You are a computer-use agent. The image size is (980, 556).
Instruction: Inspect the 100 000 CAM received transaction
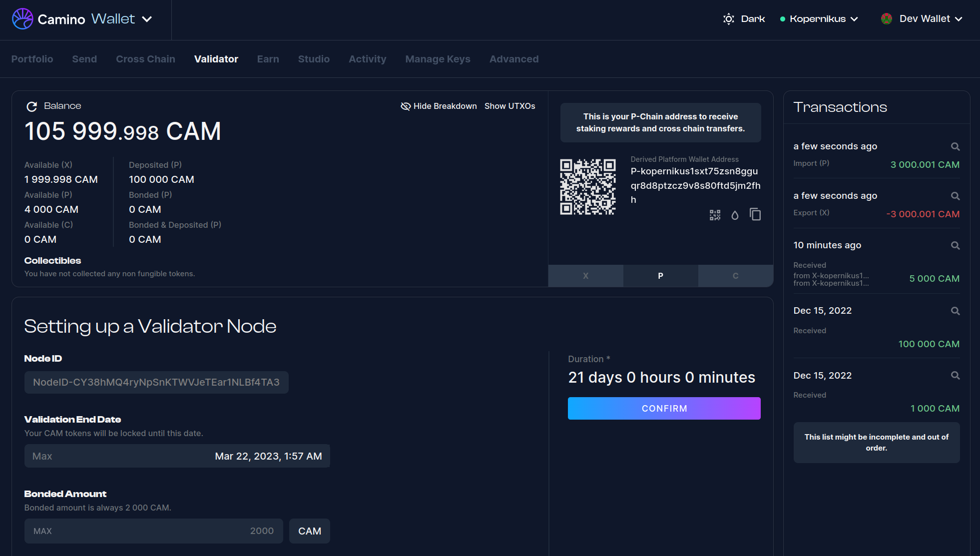click(x=955, y=311)
